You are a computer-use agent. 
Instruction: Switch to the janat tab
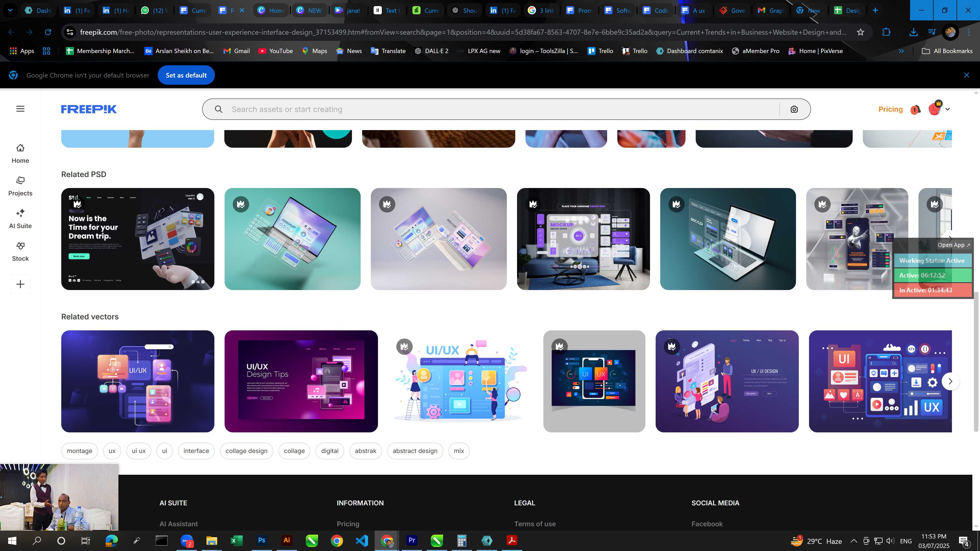348,10
